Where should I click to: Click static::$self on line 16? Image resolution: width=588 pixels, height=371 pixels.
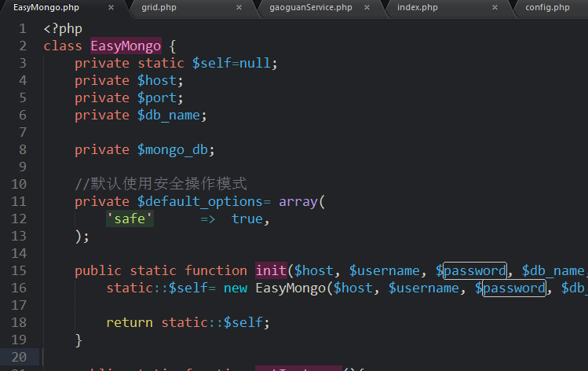tap(157, 288)
